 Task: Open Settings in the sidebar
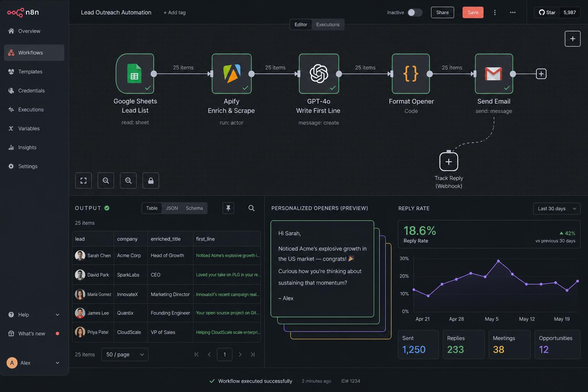[34, 167]
